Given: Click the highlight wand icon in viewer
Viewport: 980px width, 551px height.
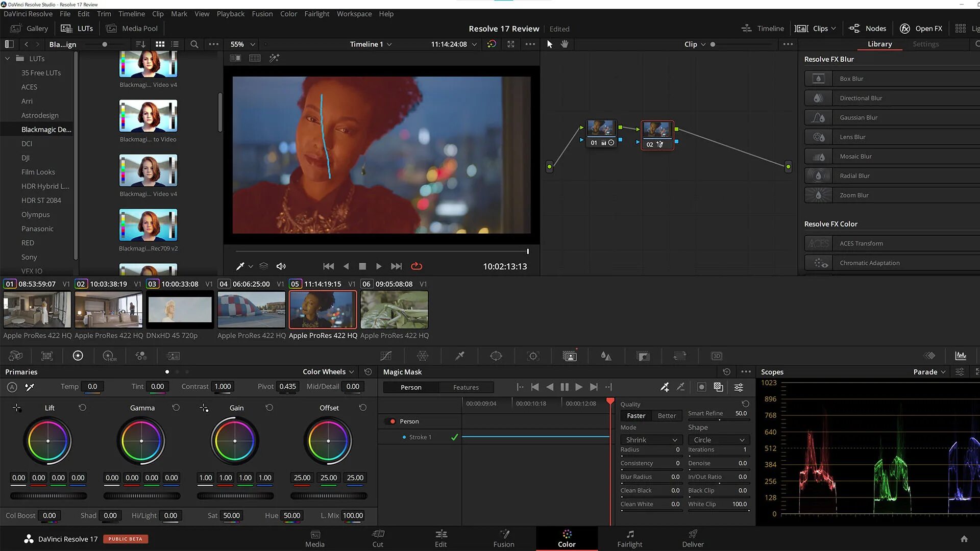Looking at the screenshot, I should (x=274, y=58).
